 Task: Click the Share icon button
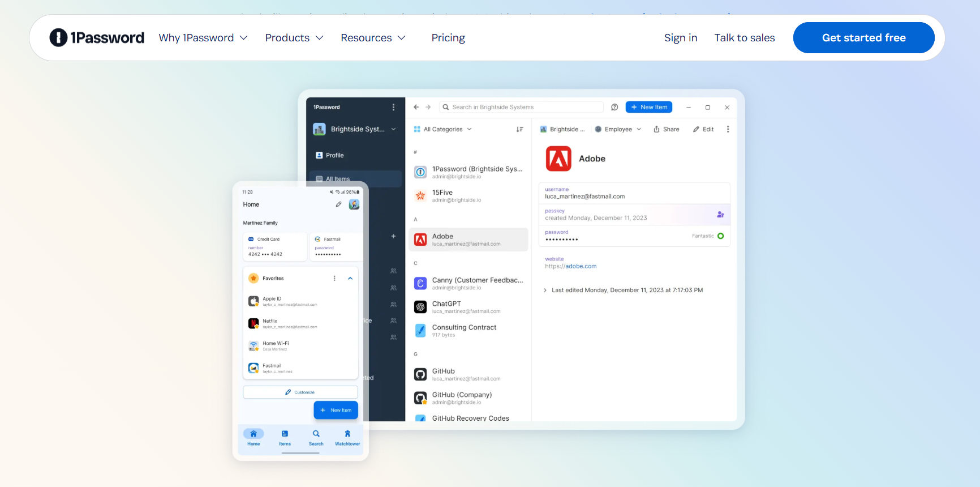pyautogui.click(x=667, y=129)
